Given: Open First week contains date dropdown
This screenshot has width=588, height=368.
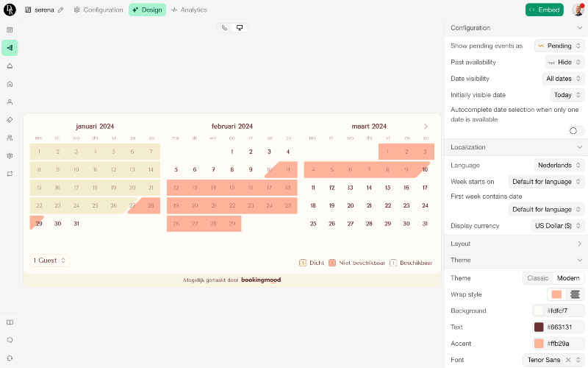Looking at the screenshot, I should (546, 210).
